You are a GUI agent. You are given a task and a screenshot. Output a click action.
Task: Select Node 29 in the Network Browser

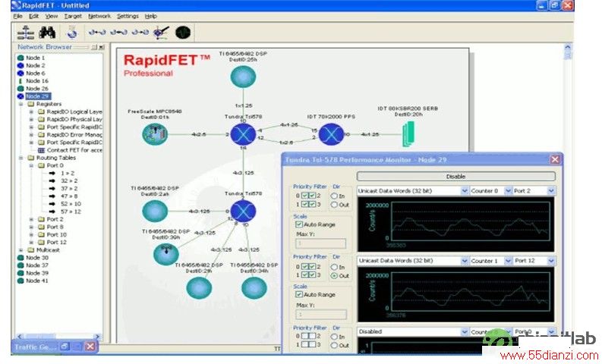pyautogui.click(x=38, y=96)
